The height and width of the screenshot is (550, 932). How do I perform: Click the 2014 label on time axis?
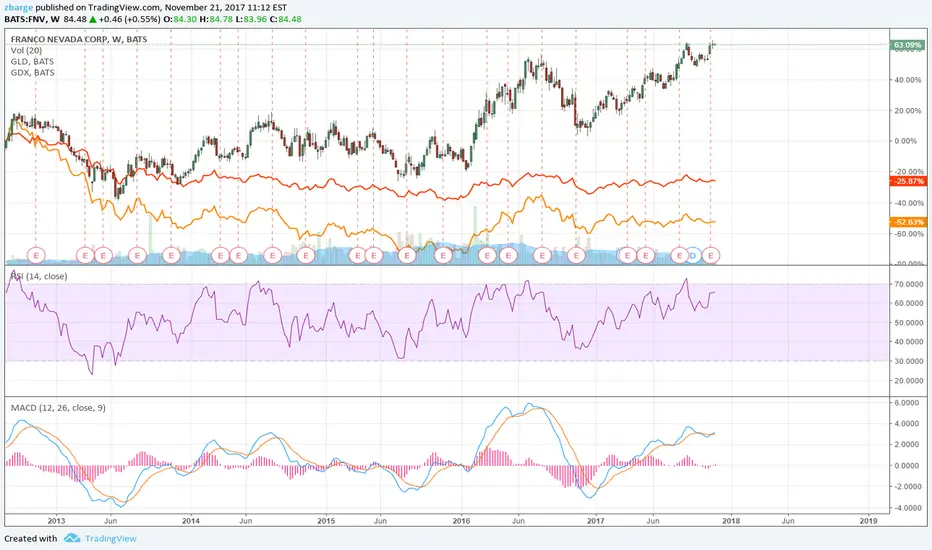(x=191, y=521)
